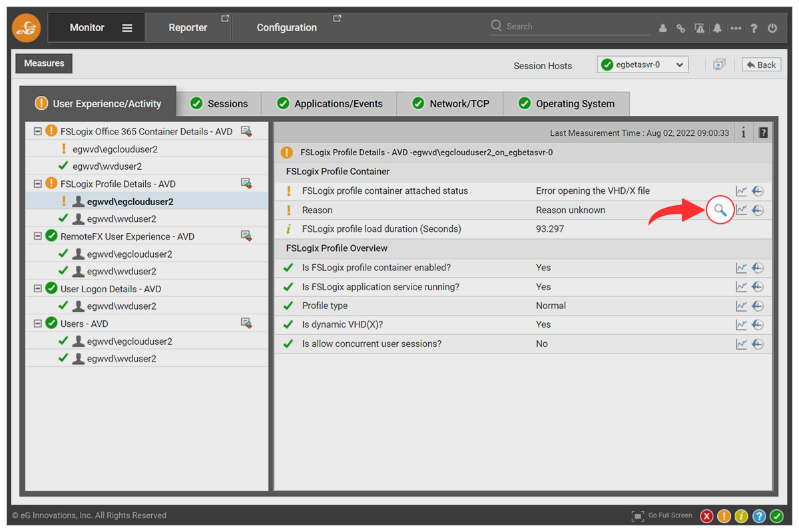Click config icon for RemoteFX User Experience test
799x532 pixels.
click(x=246, y=236)
